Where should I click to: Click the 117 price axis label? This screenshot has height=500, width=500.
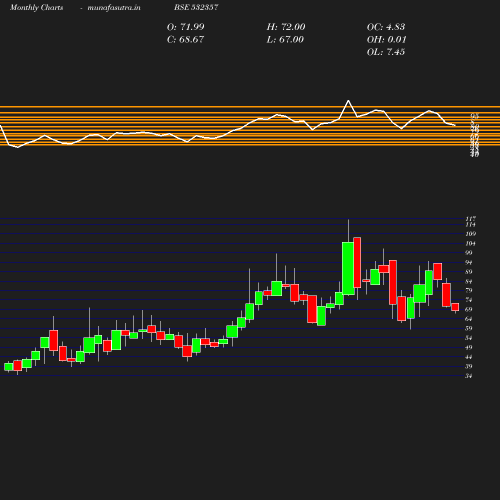[x=470, y=219]
